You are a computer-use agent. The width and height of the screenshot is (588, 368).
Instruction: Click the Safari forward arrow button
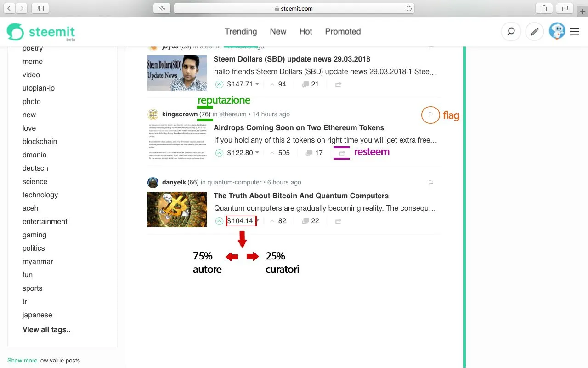[22, 8]
